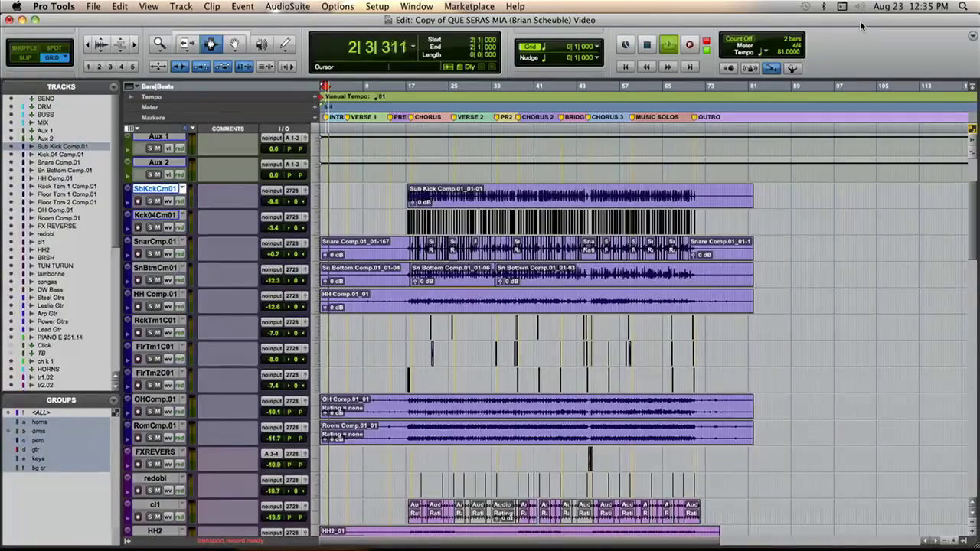Choose the Scrubber speaker tool
This screenshot has width=980, height=551.
tap(261, 44)
